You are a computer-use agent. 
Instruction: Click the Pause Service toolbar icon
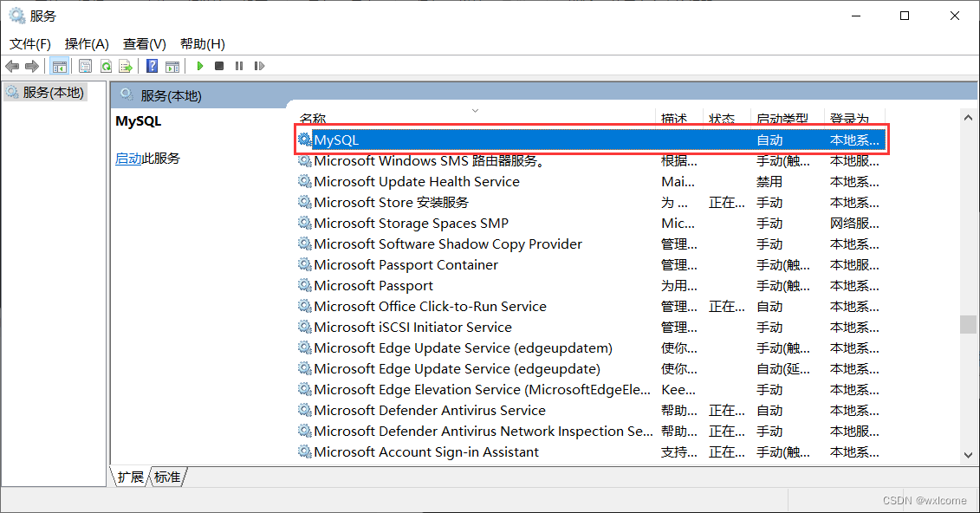(x=239, y=66)
